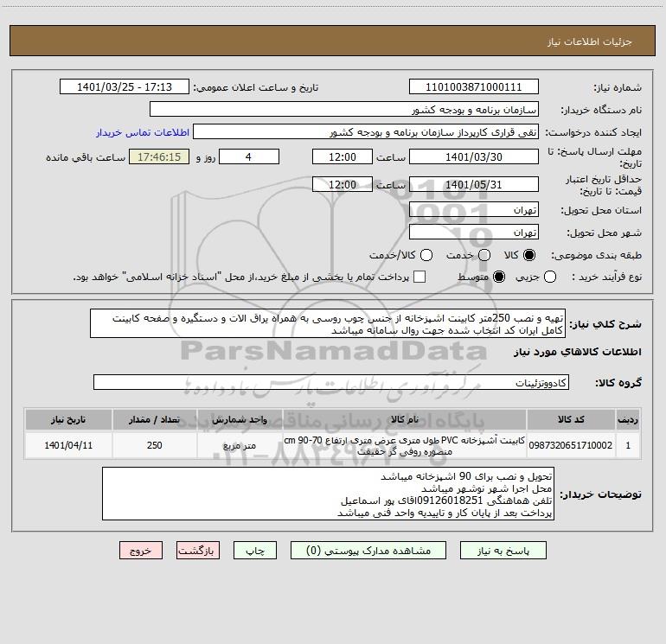Screen dimensions: 666x644
Task: Click the گروه کالا field کادووتزئینات
Action: [x=331, y=382]
